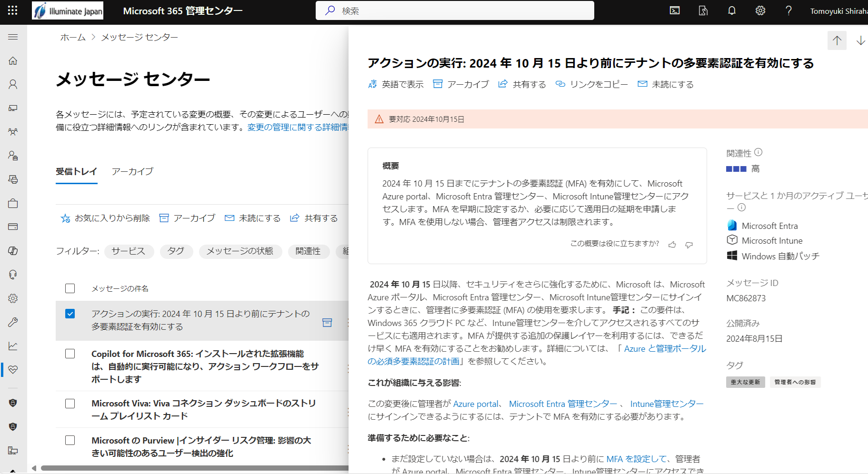Open Resources printer-like sidebar icon
Viewport: 868px width, 474px height.
pyautogui.click(x=13, y=179)
